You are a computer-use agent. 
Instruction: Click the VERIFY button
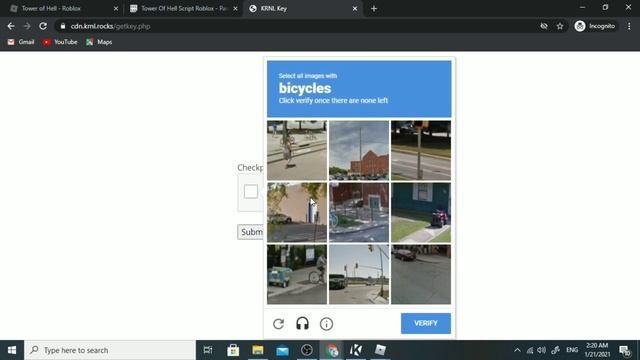coord(426,323)
